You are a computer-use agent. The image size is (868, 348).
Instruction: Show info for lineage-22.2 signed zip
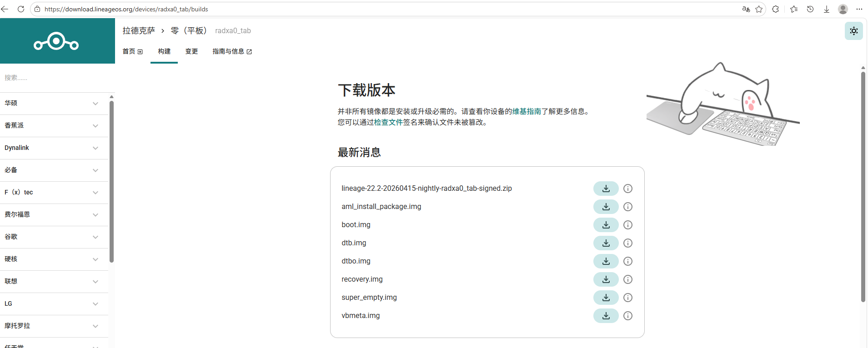[x=628, y=189]
